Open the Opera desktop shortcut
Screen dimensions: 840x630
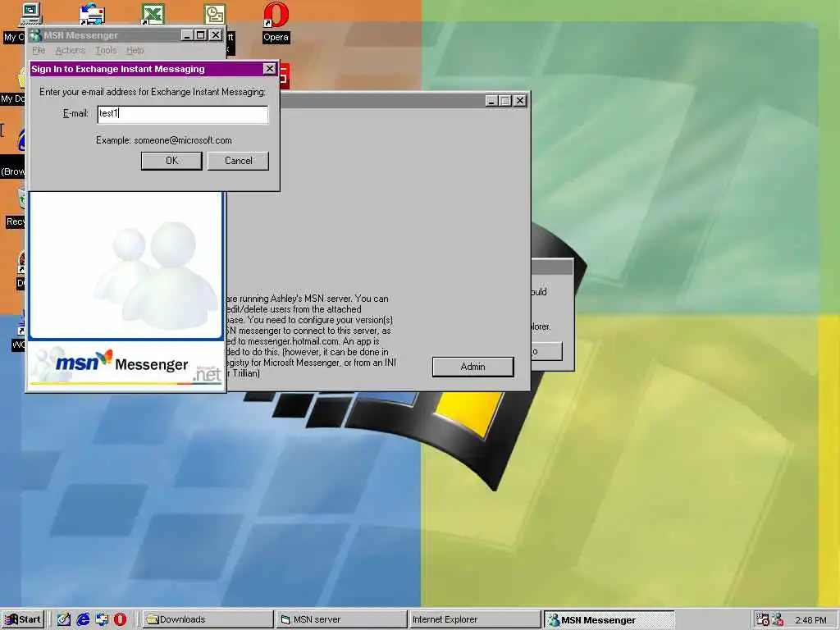coord(276,22)
